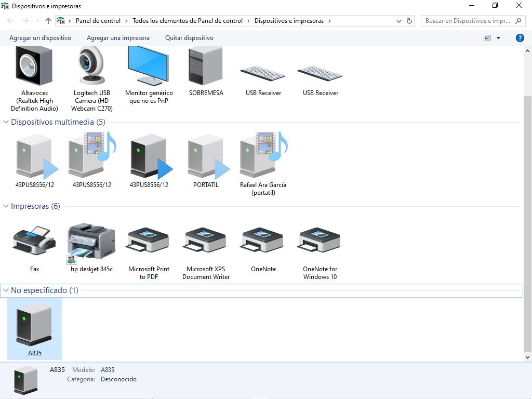This screenshot has width=532, height=399.
Task: Select the Rafael Ara García (portatil) media device
Action: (x=263, y=155)
